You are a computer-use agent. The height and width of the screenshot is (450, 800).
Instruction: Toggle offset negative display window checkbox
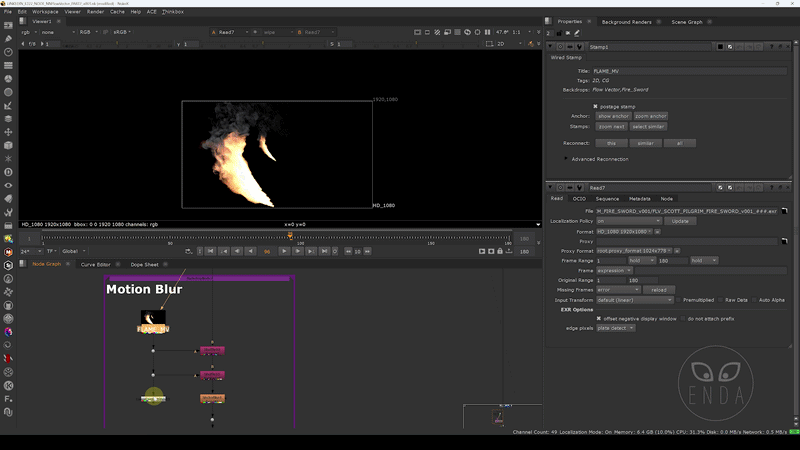599,319
